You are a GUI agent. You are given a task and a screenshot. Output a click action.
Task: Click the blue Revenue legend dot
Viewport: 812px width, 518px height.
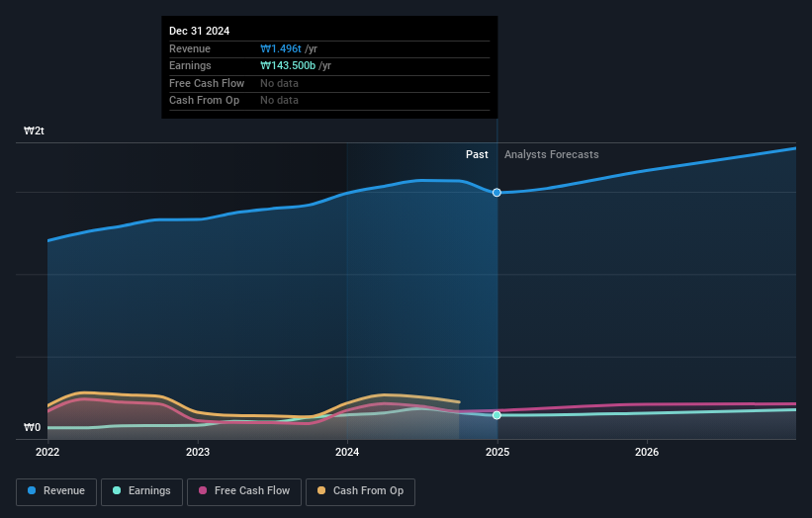[x=32, y=490]
